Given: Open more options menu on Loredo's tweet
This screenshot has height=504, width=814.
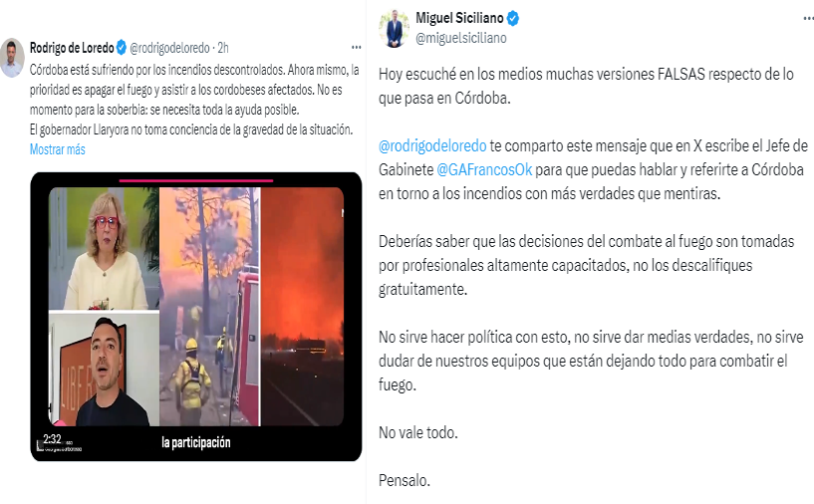Looking at the screenshot, I should [x=356, y=47].
